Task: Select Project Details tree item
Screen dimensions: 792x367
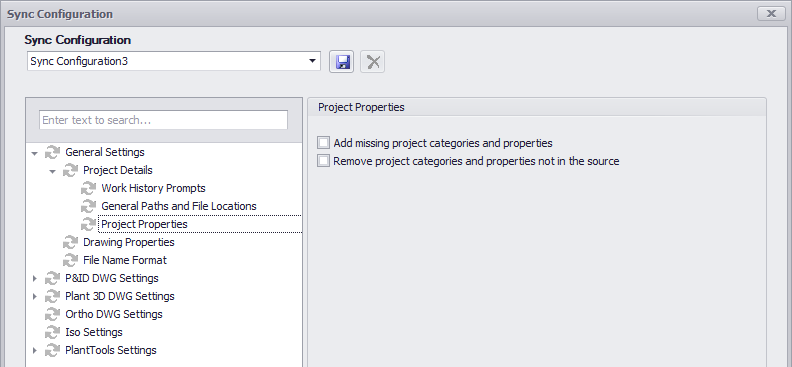Action: (118, 170)
